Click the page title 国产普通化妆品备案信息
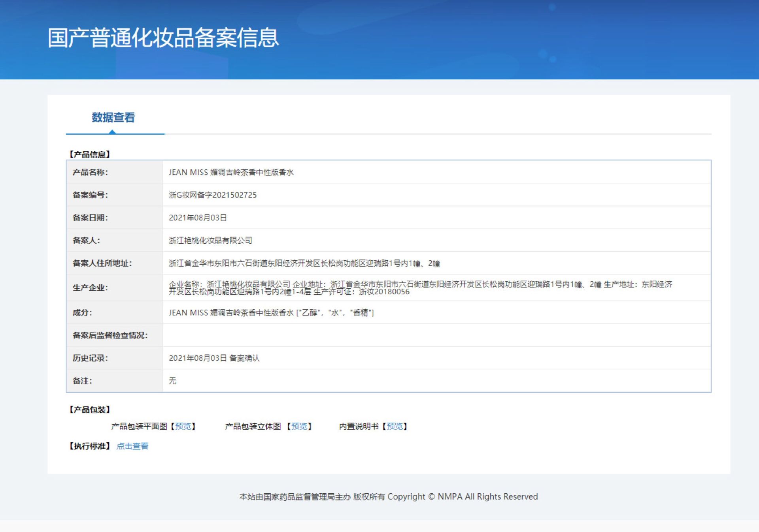The height and width of the screenshot is (532, 759). pyautogui.click(x=163, y=38)
